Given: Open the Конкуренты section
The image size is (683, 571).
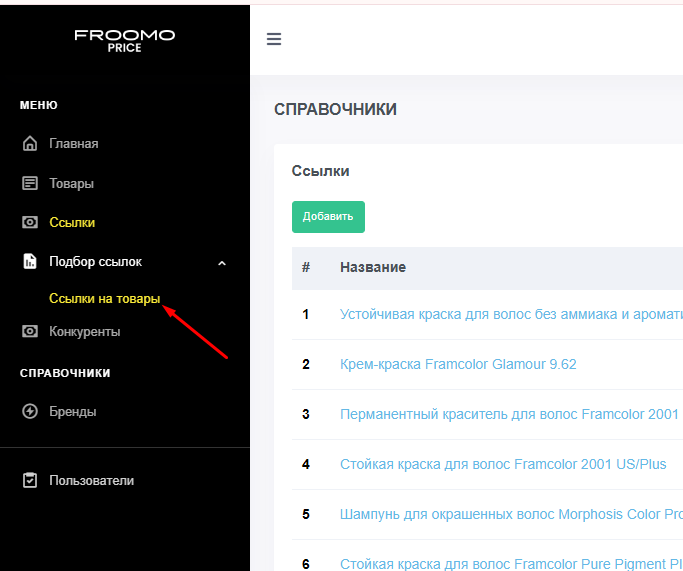Looking at the screenshot, I should point(85,331).
